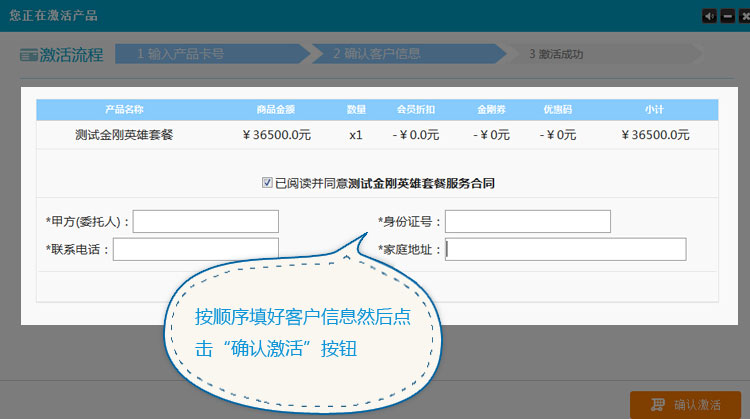Place cursor in 家庭地址 field
Viewport: 750px width, 419px height.
tap(565, 249)
